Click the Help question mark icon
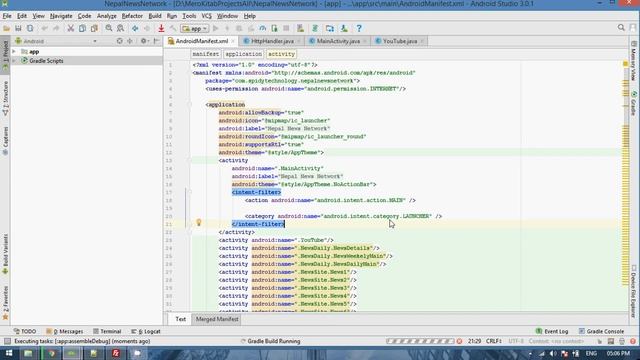The height and width of the screenshot is (360, 640). pyautogui.click(x=359, y=28)
